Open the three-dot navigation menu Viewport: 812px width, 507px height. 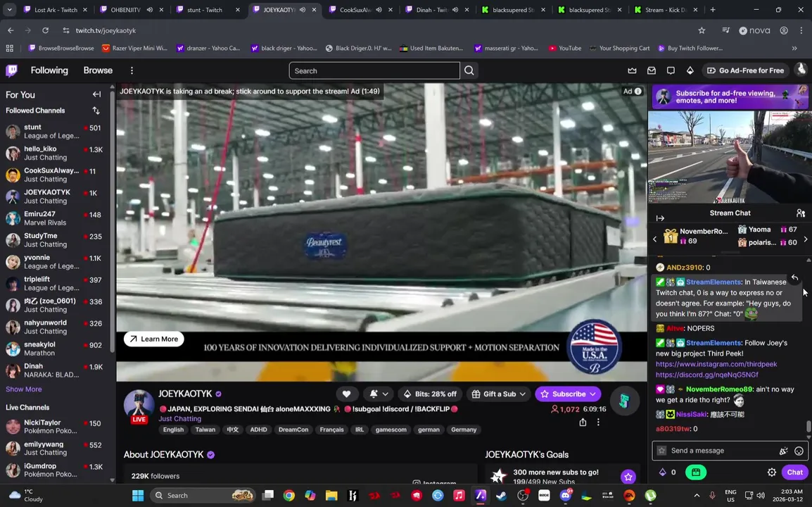pyautogui.click(x=132, y=70)
